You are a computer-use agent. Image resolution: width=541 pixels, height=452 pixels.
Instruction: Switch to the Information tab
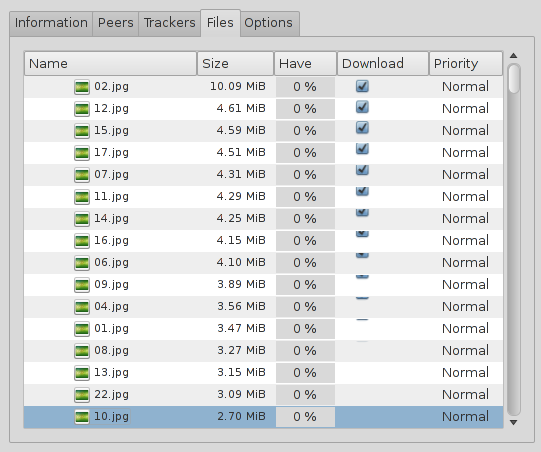point(51,23)
